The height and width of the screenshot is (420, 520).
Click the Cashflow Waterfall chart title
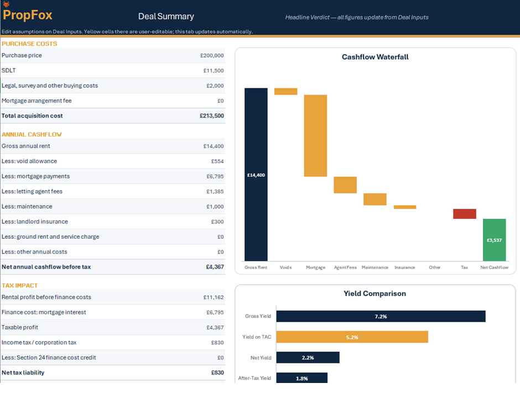(x=375, y=57)
